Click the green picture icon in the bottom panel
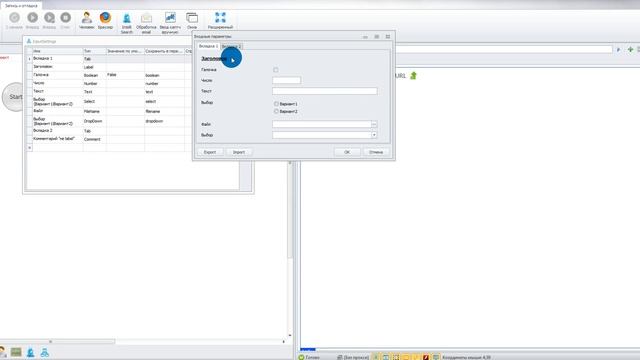Screen dimensions: 640x360 (x=16, y=352)
